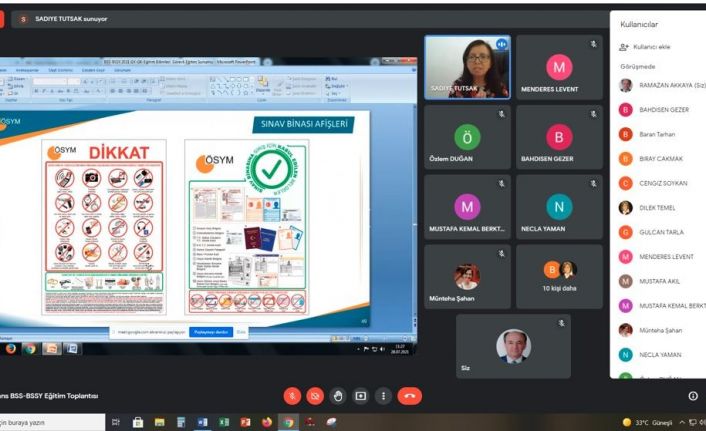Screen dimensions: 706x431
Task: Select MUSTAFA KEMAL BERKT... participant tile
Action: tap(467, 207)
